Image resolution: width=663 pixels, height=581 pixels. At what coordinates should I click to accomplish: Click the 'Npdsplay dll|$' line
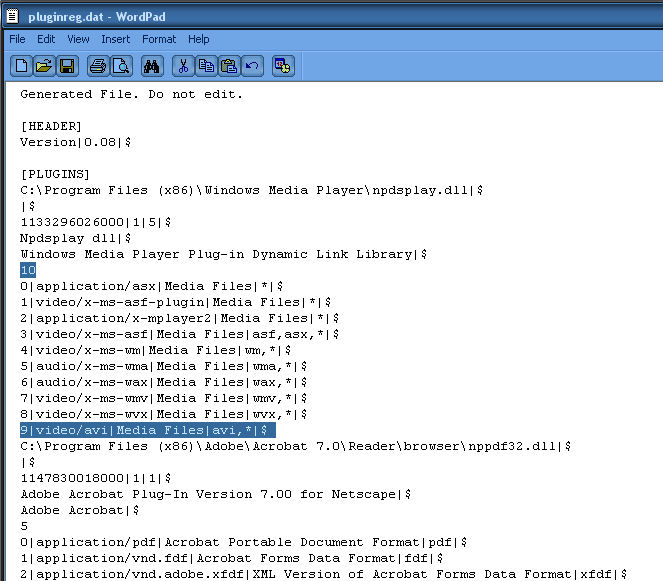pos(76,238)
